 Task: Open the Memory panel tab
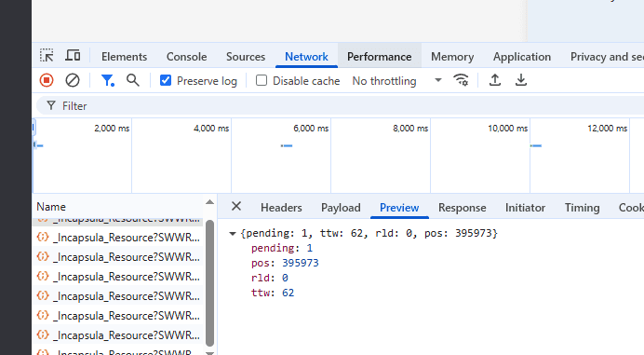(452, 57)
